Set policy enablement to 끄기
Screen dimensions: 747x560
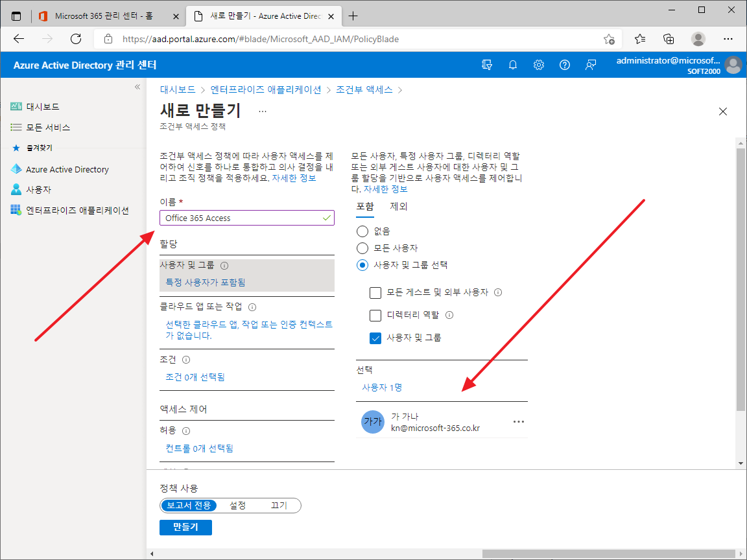pos(279,506)
